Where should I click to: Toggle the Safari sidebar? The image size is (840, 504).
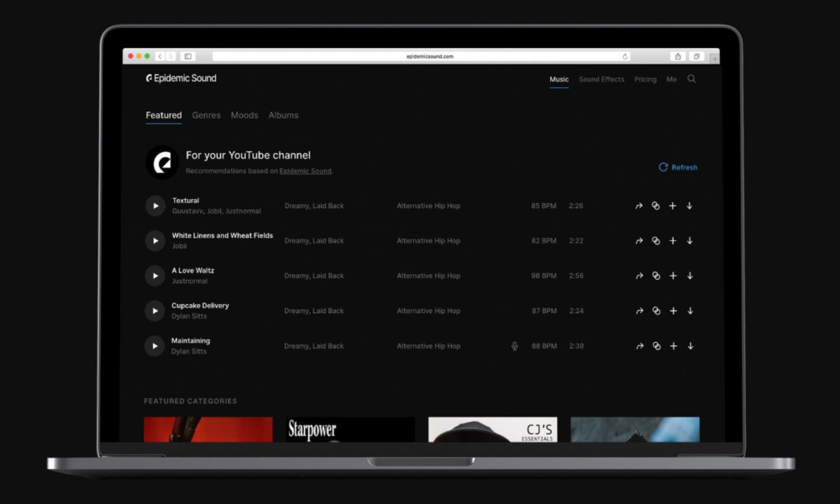tap(188, 56)
